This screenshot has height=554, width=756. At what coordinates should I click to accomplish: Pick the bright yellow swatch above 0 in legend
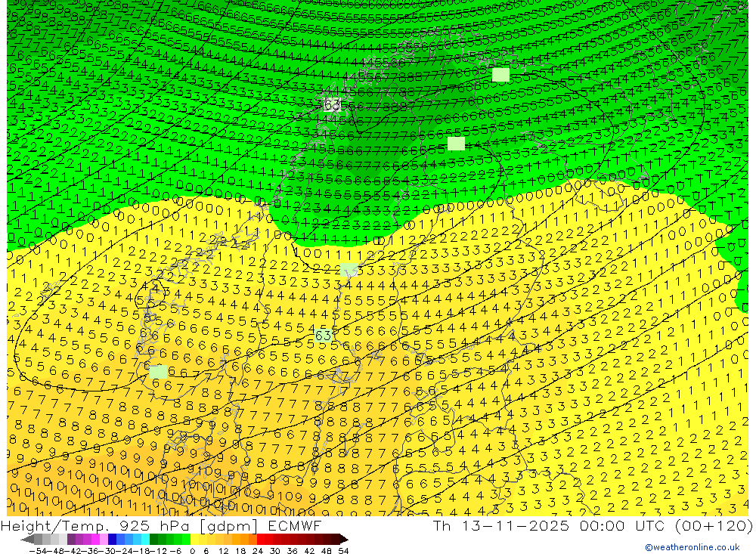[195, 539]
